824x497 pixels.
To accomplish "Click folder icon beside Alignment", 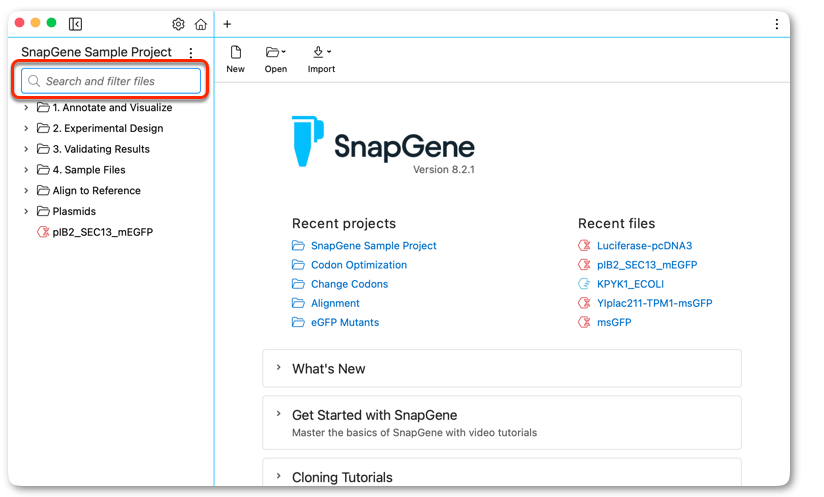I will (298, 303).
